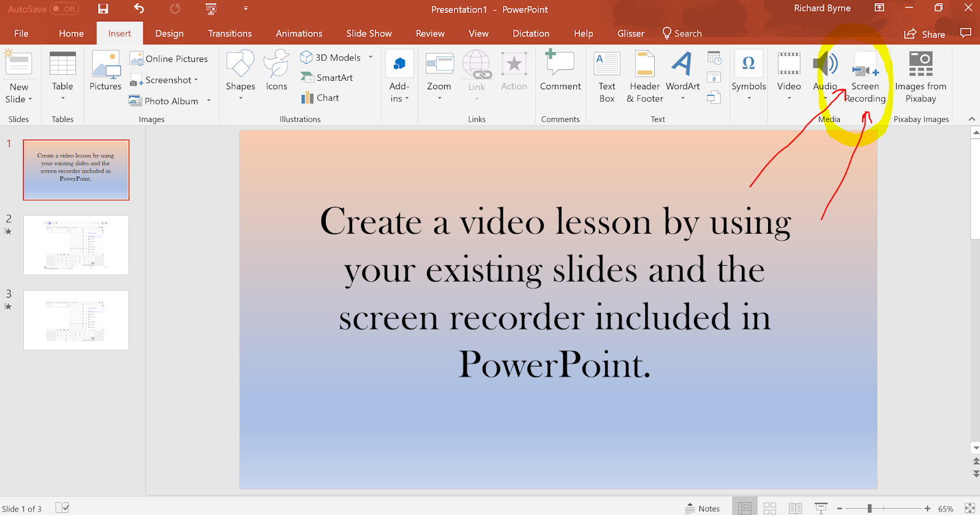Image resolution: width=980 pixels, height=515 pixels.
Task: Click the Screen Recording icon
Action: pyautogui.click(x=865, y=66)
